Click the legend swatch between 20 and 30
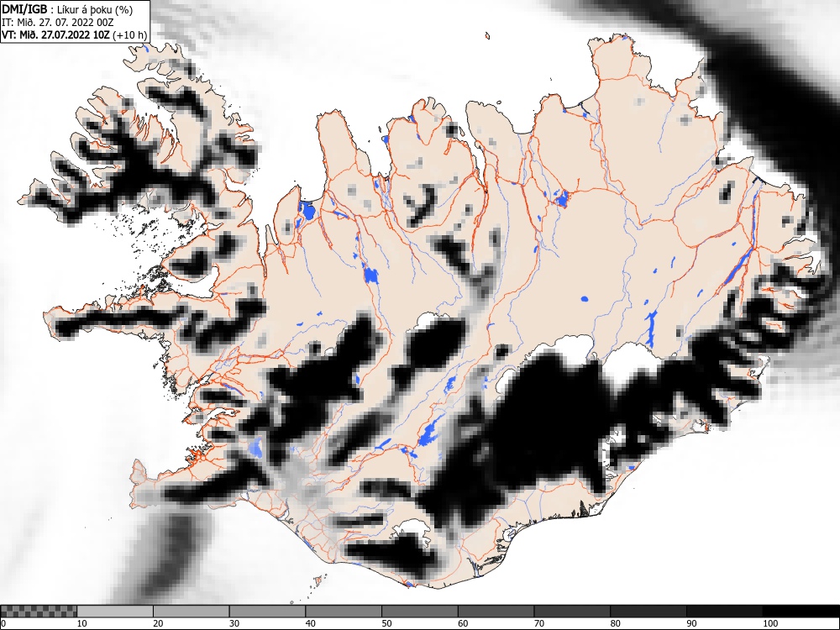 point(192,612)
